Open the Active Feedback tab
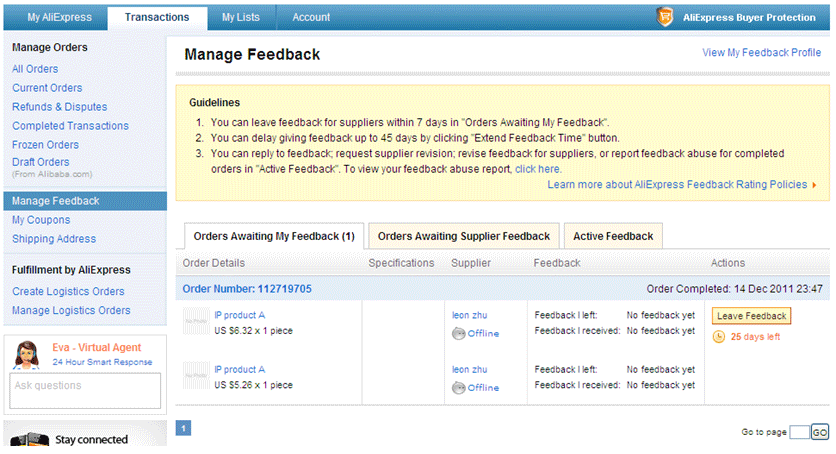836x454 pixels. tap(613, 236)
